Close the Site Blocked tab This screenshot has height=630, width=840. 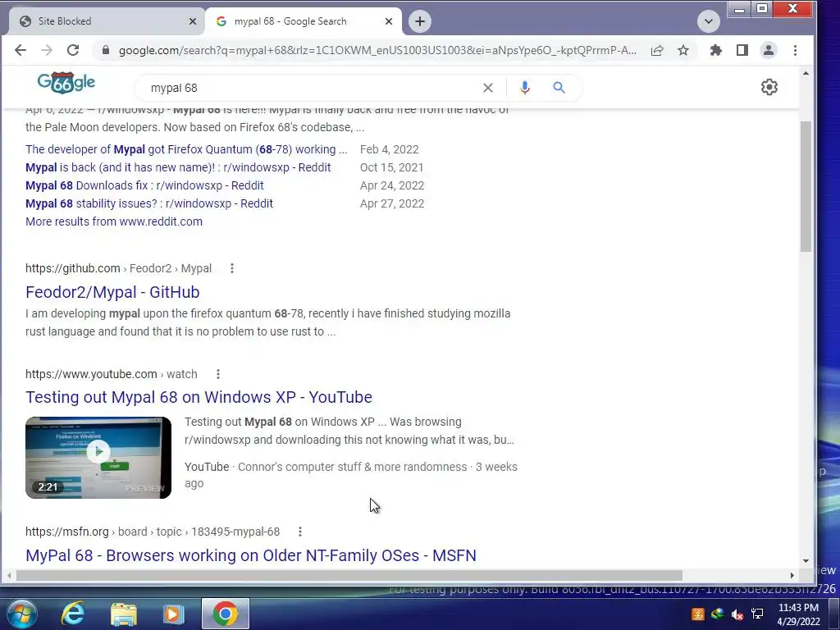(193, 21)
